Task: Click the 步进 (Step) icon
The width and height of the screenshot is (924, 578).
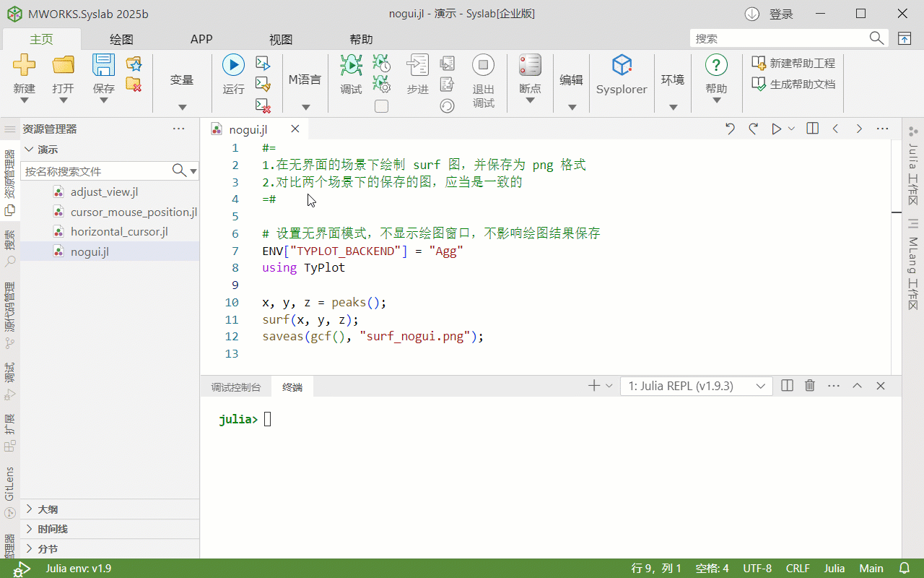Action: coord(417,65)
